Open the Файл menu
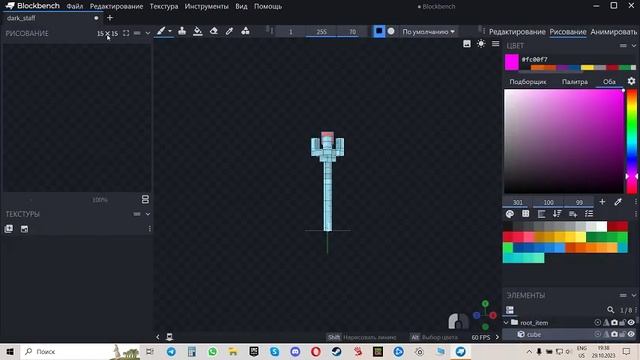640x360 pixels. 75,7
